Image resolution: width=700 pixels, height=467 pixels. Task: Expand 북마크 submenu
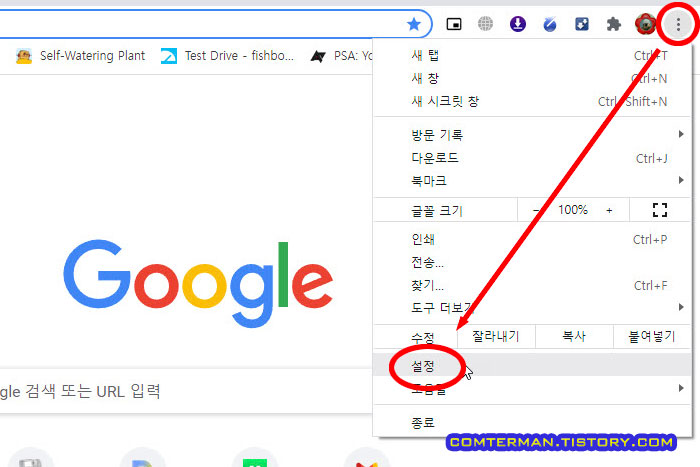click(532, 181)
